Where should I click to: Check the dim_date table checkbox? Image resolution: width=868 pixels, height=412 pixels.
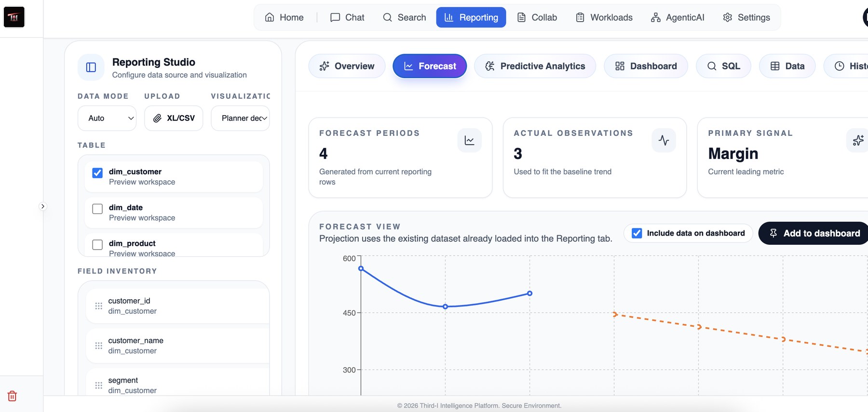(97, 209)
